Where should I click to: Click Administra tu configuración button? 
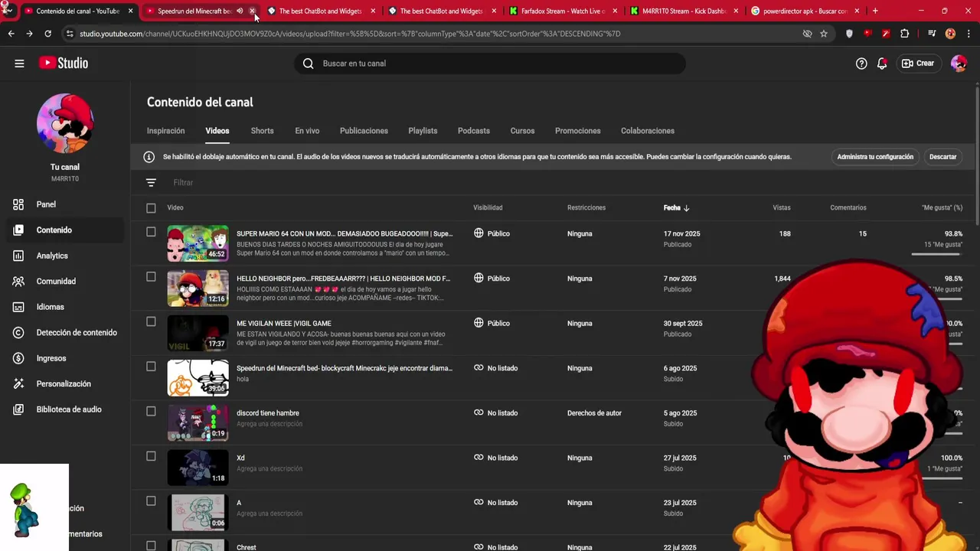coord(875,157)
